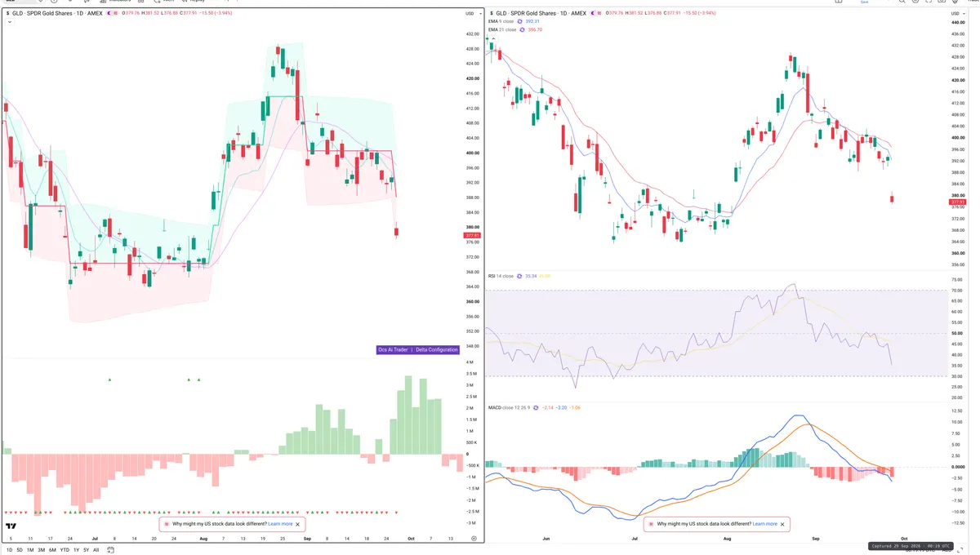Select the 5Y time range
Image resolution: width=980 pixels, height=555 pixels.
pos(87,550)
